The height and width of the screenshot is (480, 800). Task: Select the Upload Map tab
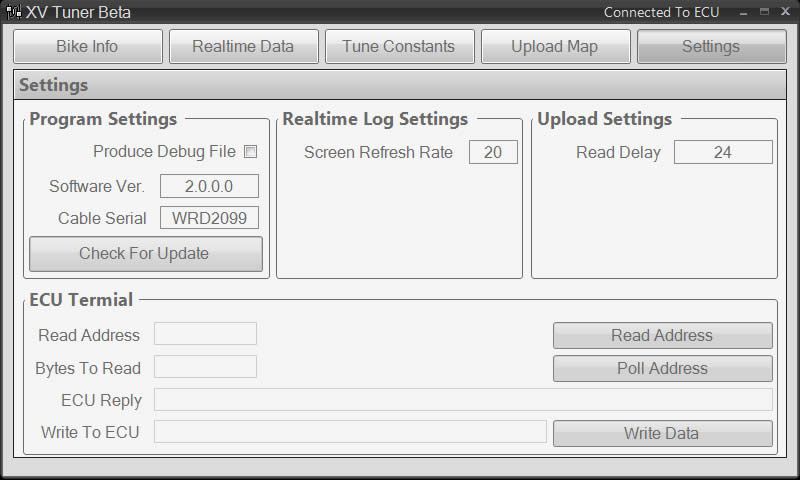(x=555, y=47)
